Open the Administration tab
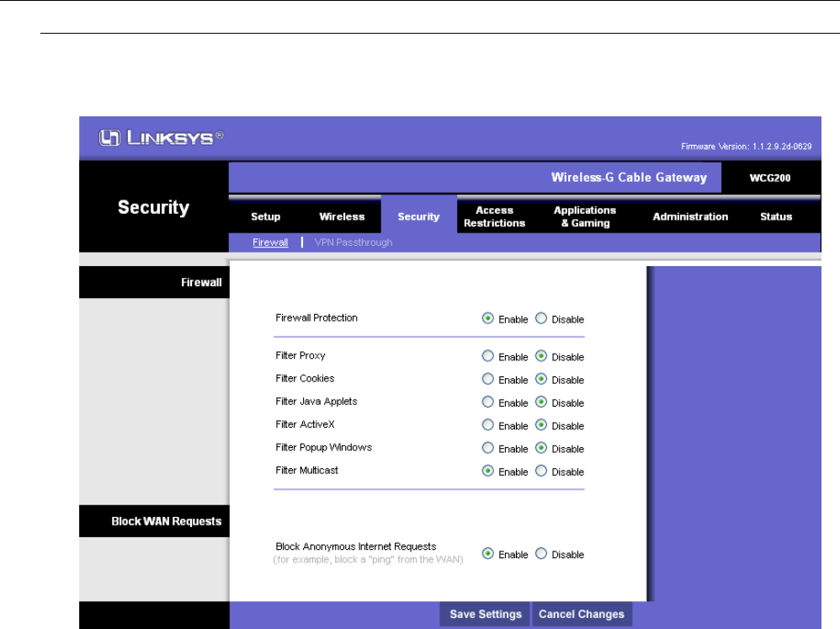 (x=690, y=216)
